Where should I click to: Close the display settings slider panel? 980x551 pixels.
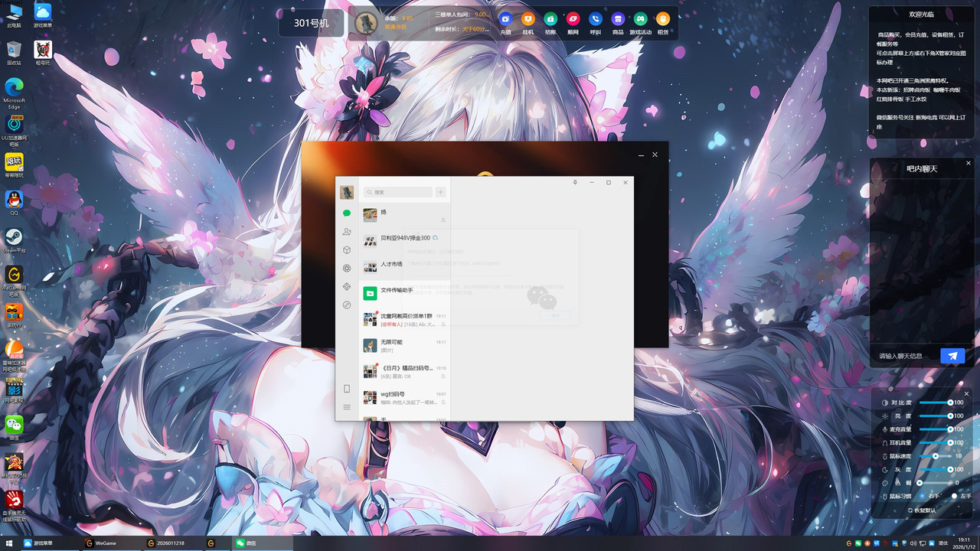(966, 394)
